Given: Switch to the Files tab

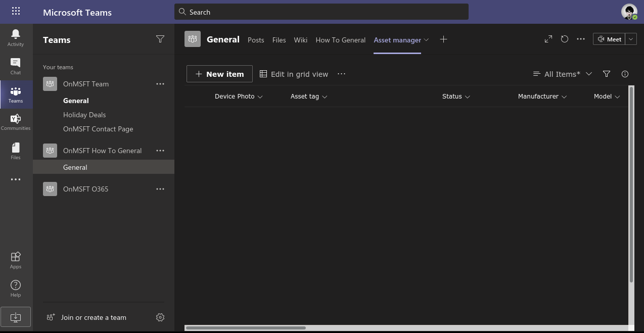Looking at the screenshot, I should click(279, 40).
